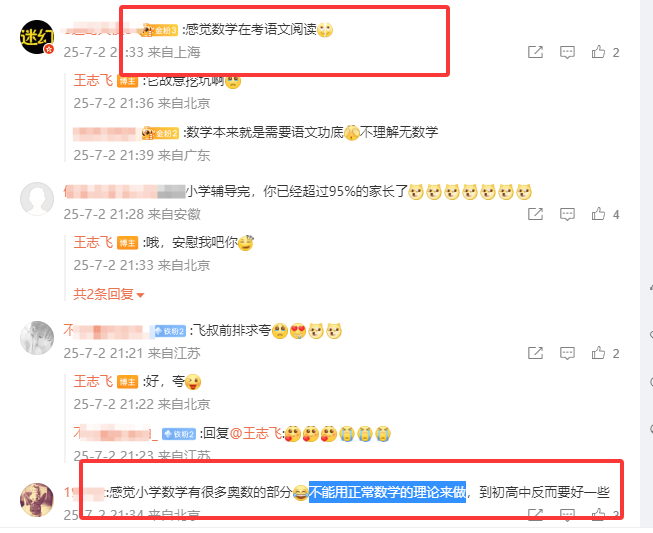Open avatar of 奥数 commenter
This screenshot has width=653, height=533.
(x=37, y=500)
